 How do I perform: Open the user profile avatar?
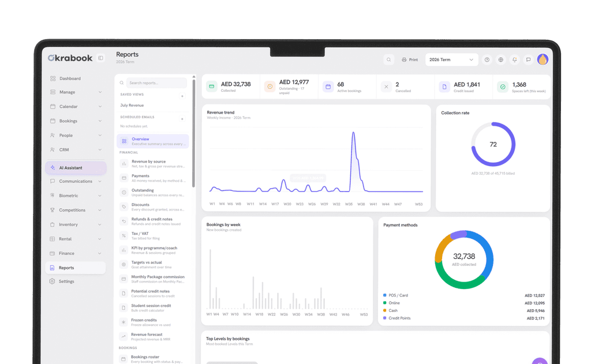pos(543,59)
